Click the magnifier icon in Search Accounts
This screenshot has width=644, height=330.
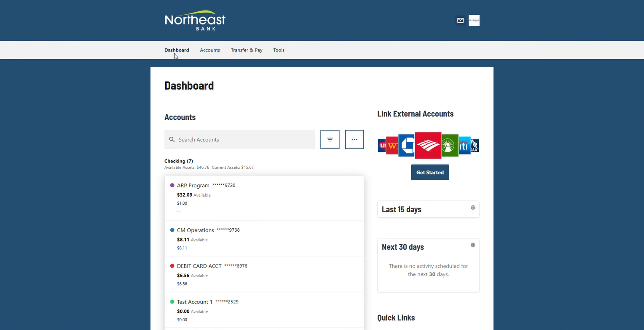click(x=172, y=140)
